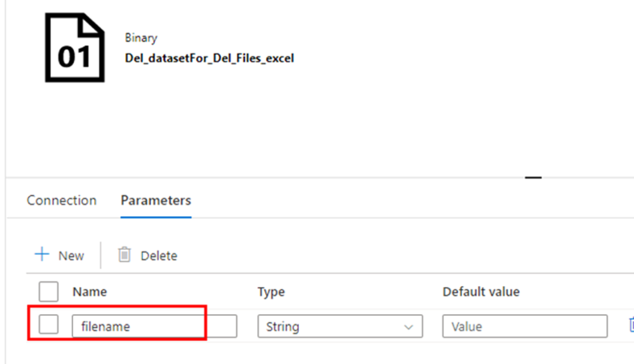This screenshot has width=634, height=364.
Task: Click the Binary dataset file icon
Action: tap(75, 47)
